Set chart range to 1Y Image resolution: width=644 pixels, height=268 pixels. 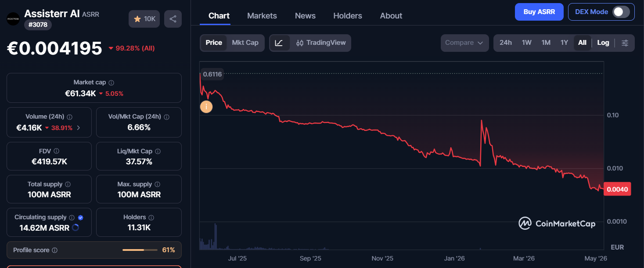tap(564, 43)
